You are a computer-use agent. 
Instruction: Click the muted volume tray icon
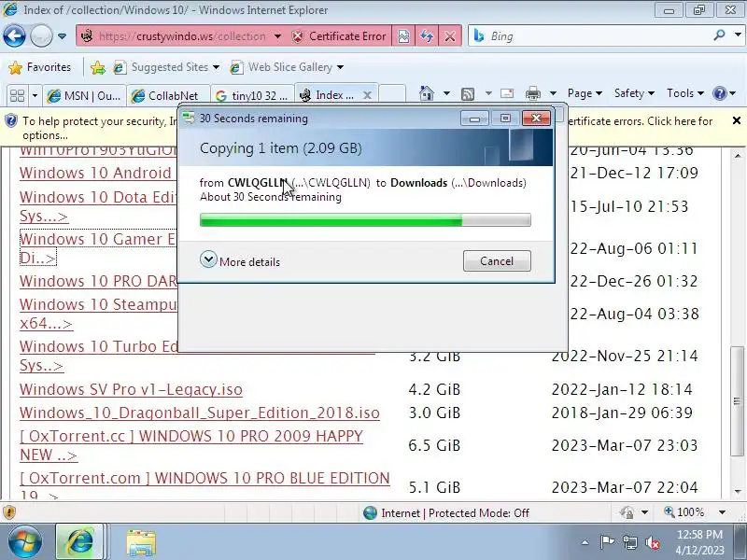[x=652, y=542]
